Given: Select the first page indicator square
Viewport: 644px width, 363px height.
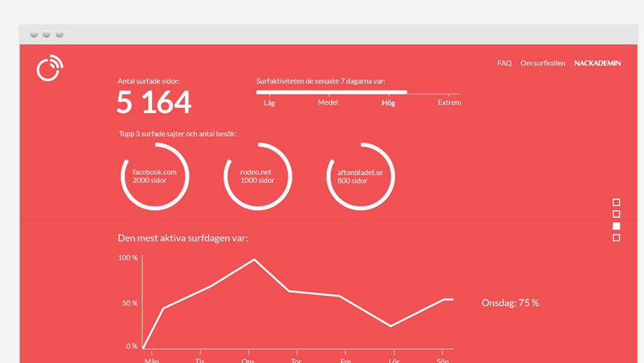Looking at the screenshot, I should (616, 202).
